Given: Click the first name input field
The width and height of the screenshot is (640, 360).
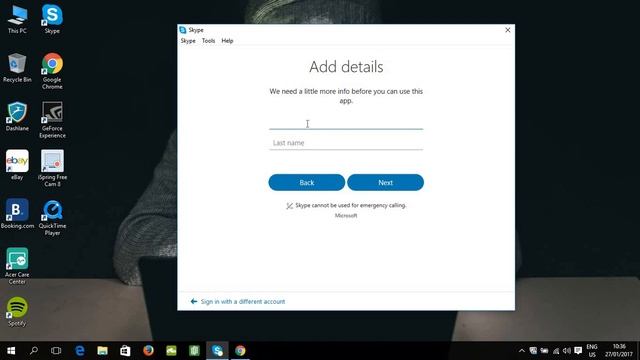Looking at the screenshot, I should pos(346,123).
